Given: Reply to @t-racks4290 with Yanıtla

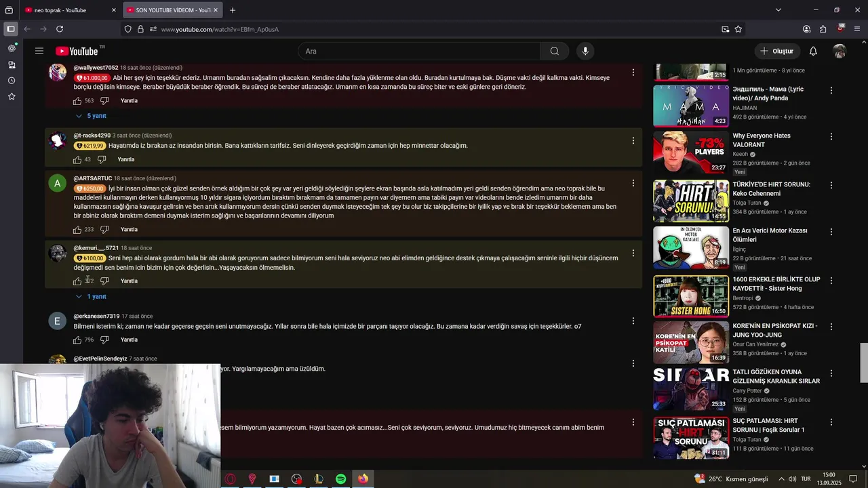Looking at the screenshot, I should (126, 160).
